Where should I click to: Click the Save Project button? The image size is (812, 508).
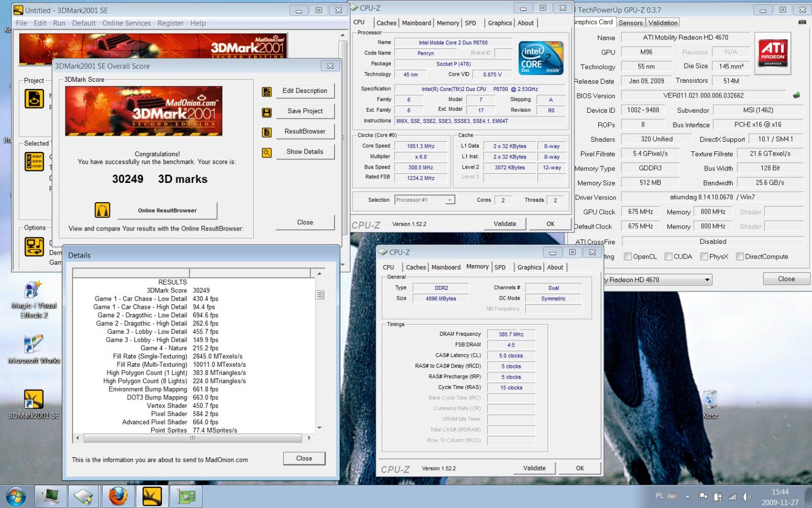click(305, 111)
